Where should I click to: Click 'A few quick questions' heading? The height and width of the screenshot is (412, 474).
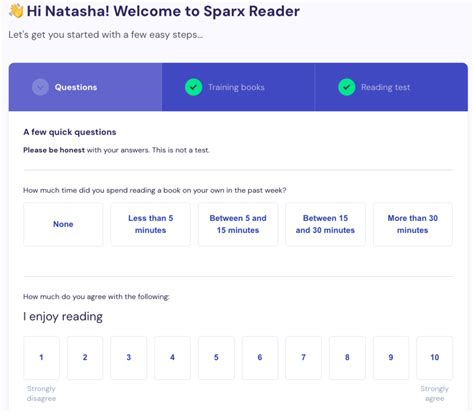[x=70, y=132]
